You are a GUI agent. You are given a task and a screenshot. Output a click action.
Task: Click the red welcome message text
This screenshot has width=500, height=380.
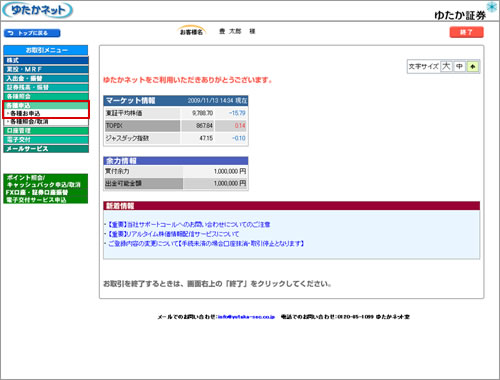188,80
